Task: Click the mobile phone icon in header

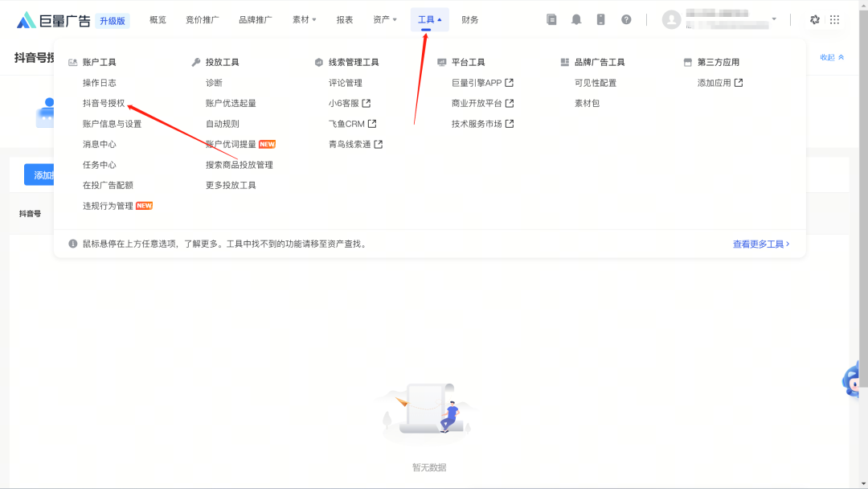Action: tap(601, 20)
